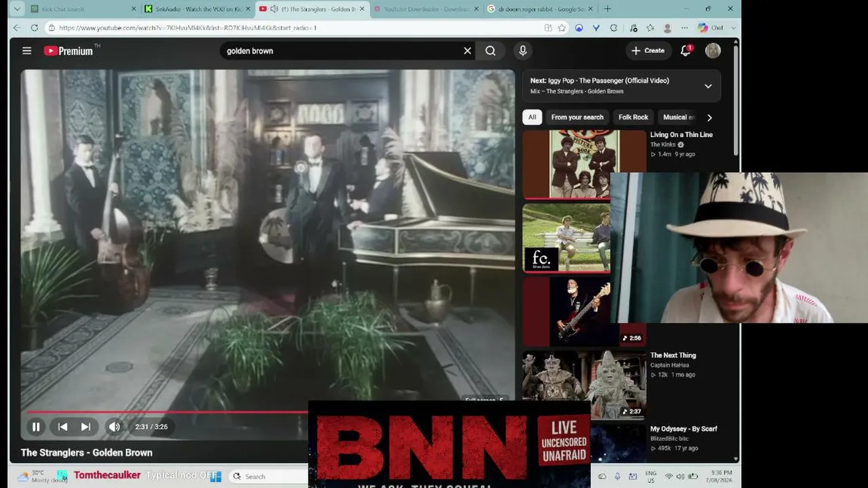Open browser settings three-dot menu
The height and width of the screenshot is (488, 868).
(684, 28)
